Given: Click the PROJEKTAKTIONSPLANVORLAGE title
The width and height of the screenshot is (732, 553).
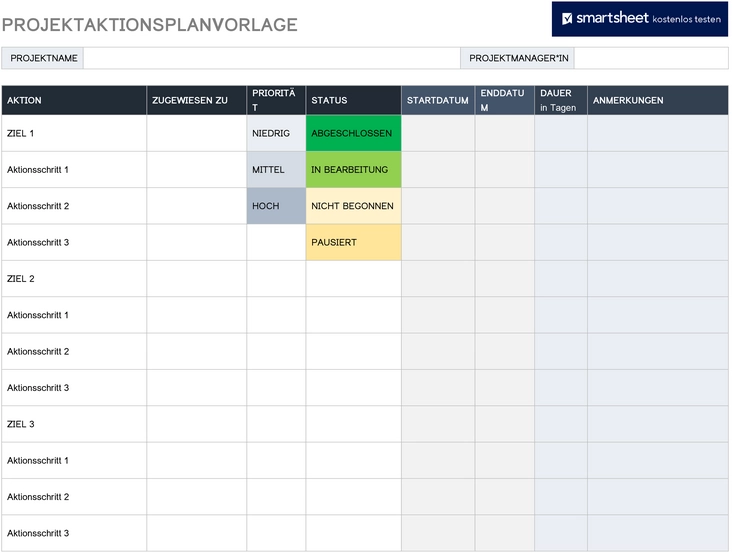Looking at the screenshot, I should [150, 24].
